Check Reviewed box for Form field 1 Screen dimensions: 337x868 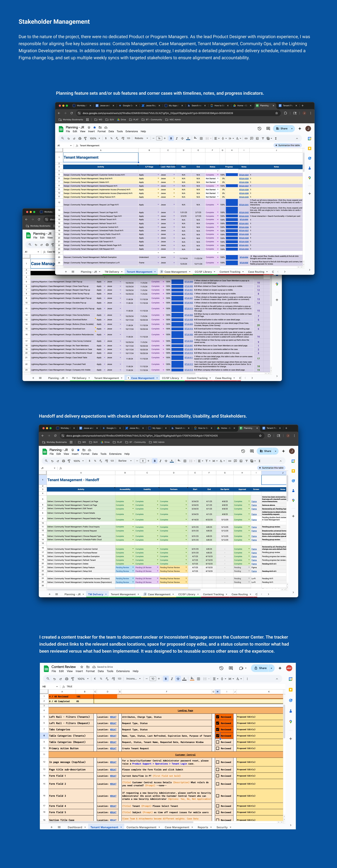point(217,776)
